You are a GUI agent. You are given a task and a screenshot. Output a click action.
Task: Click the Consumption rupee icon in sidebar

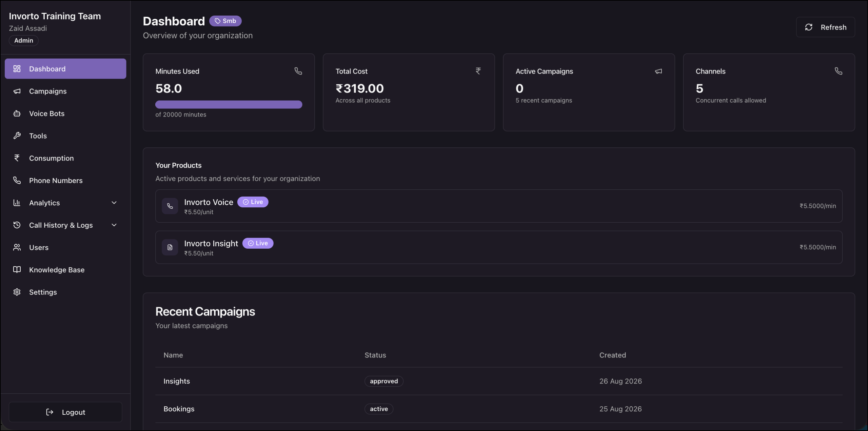(x=17, y=158)
